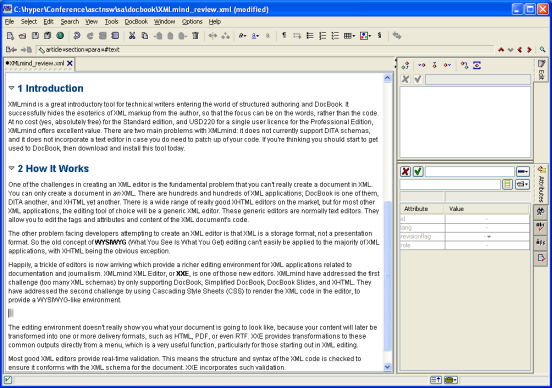Close the XMLmind_review.xml tab

click(x=70, y=63)
